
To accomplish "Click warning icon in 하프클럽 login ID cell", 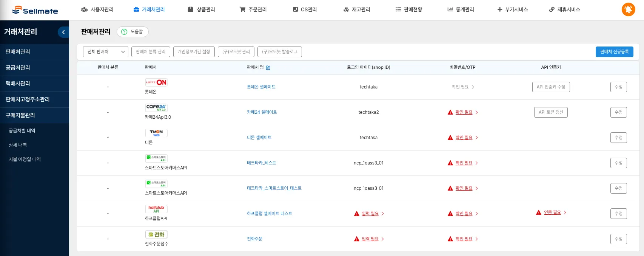I will (x=357, y=214).
